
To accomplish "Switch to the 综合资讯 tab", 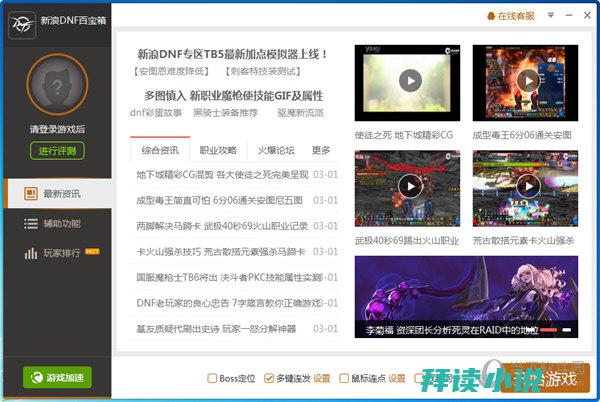I will (160, 150).
